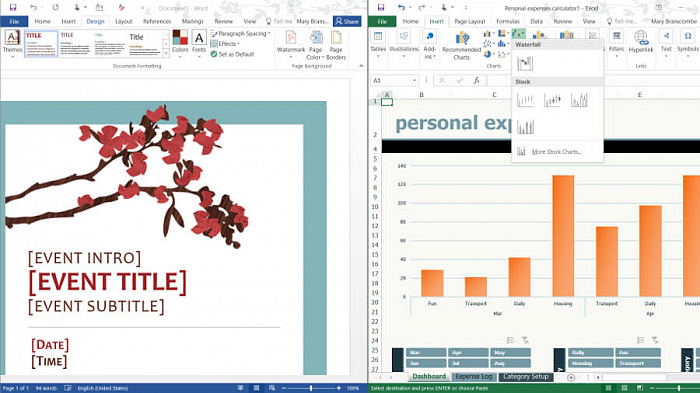
Task: Add new sheet with plus icon
Action: coord(571,377)
